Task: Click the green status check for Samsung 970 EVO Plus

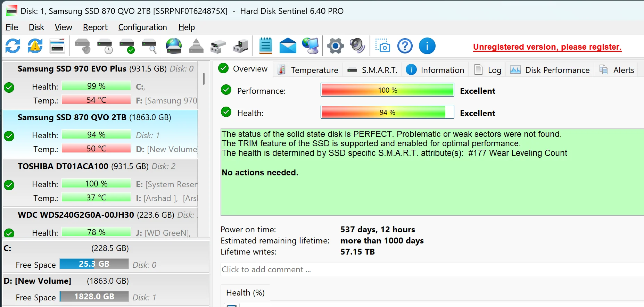Action: click(x=9, y=88)
